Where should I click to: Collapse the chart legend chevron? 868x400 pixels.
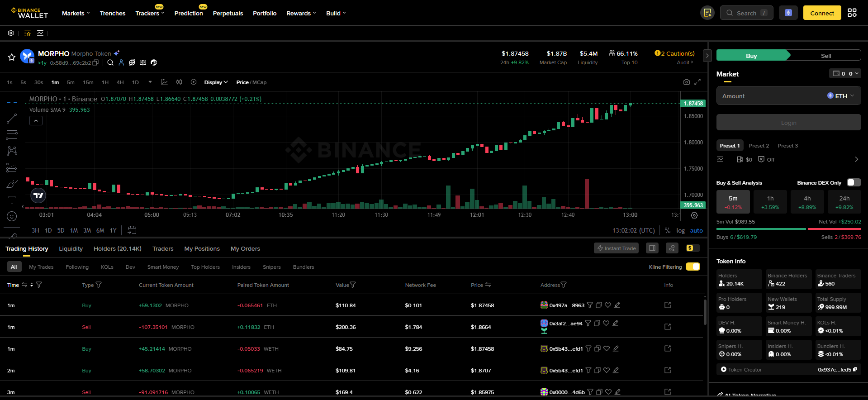coord(36,120)
